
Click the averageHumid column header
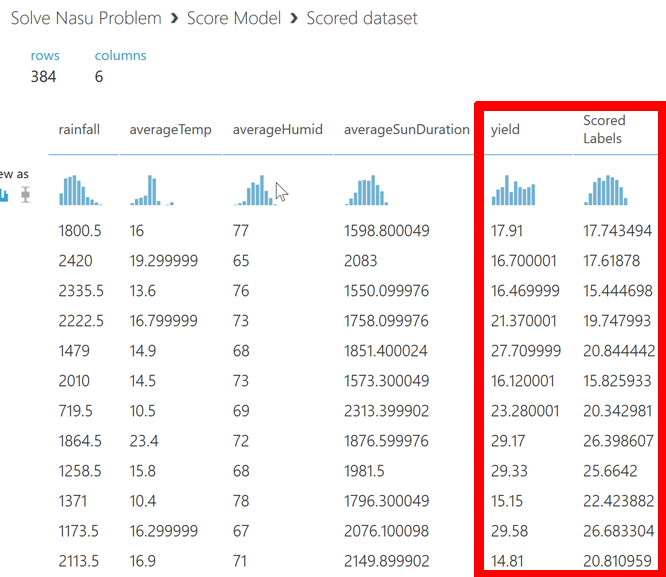point(278,129)
